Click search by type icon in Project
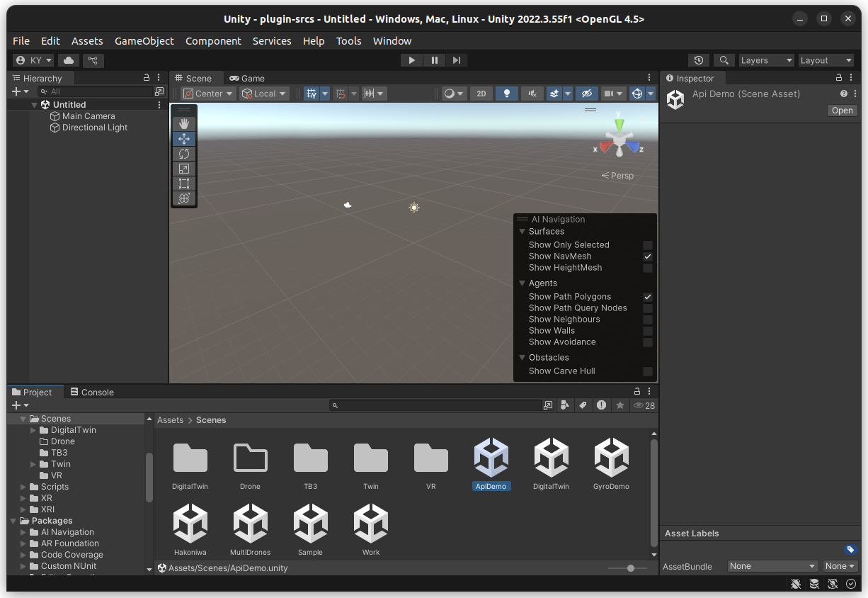868x598 pixels. (565, 405)
